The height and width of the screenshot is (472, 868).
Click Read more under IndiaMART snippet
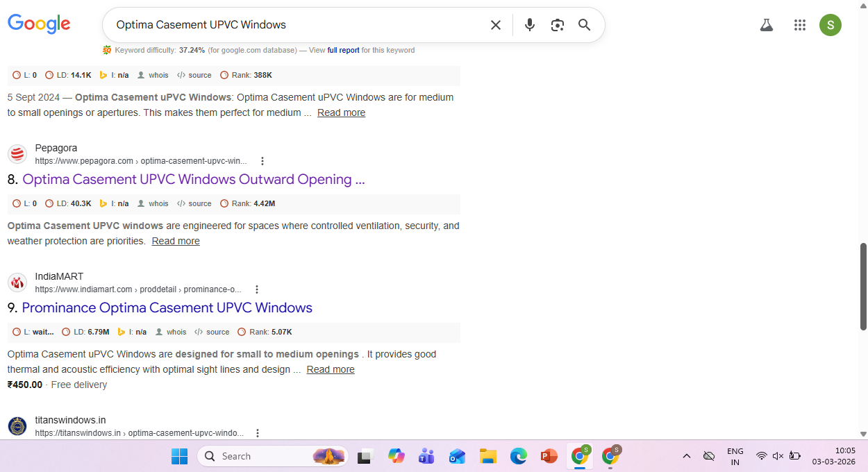tap(331, 369)
